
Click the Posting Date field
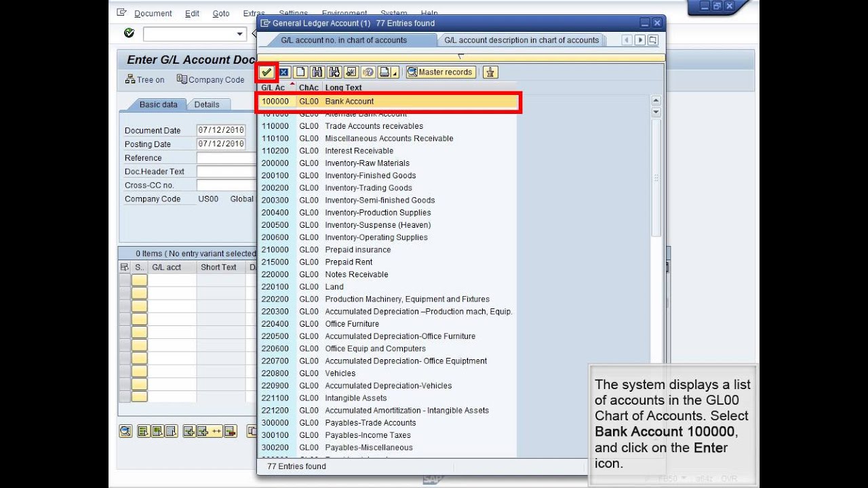(x=221, y=144)
